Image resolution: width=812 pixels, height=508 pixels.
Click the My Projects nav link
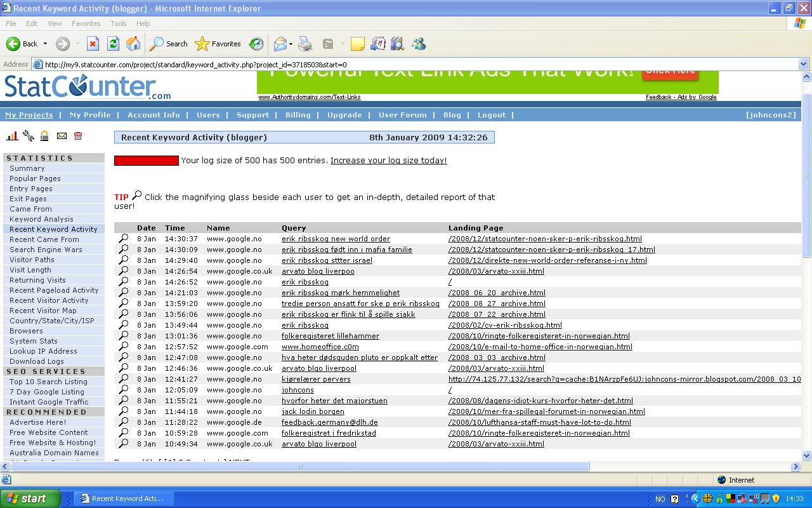(29, 115)
